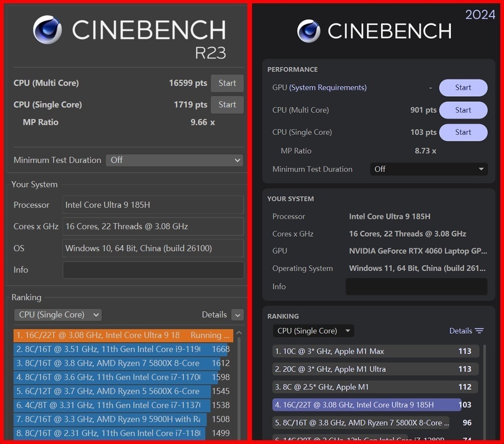This screenshot has width=504, height=444.
Task: Start the 2024 GPU benchmark
Action: tap(463, 88)
